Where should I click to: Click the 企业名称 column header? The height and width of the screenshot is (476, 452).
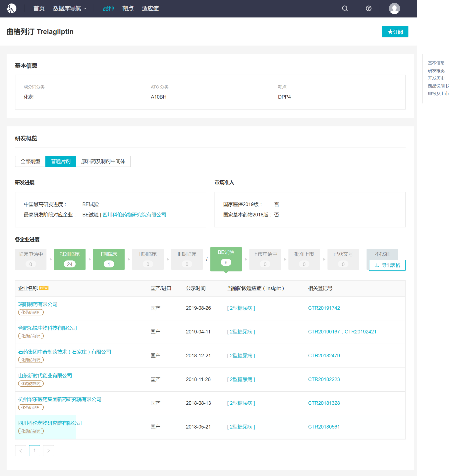click(28, 288)
